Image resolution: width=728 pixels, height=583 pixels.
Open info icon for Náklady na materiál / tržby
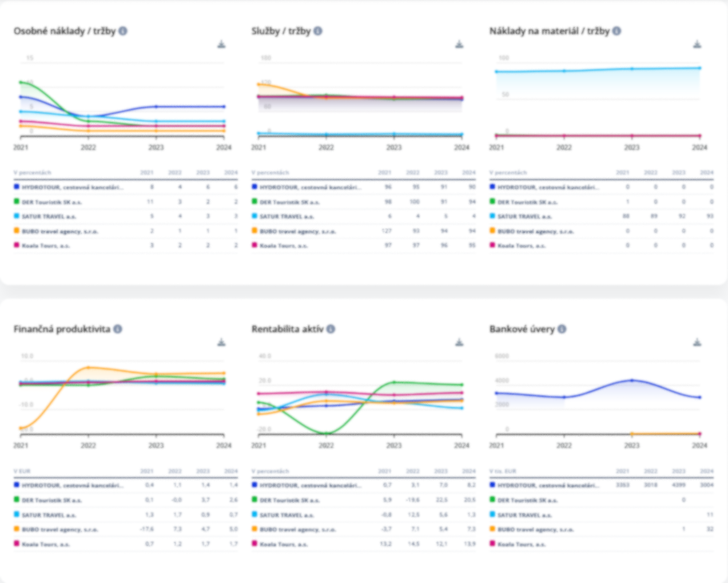pos(616,31)
